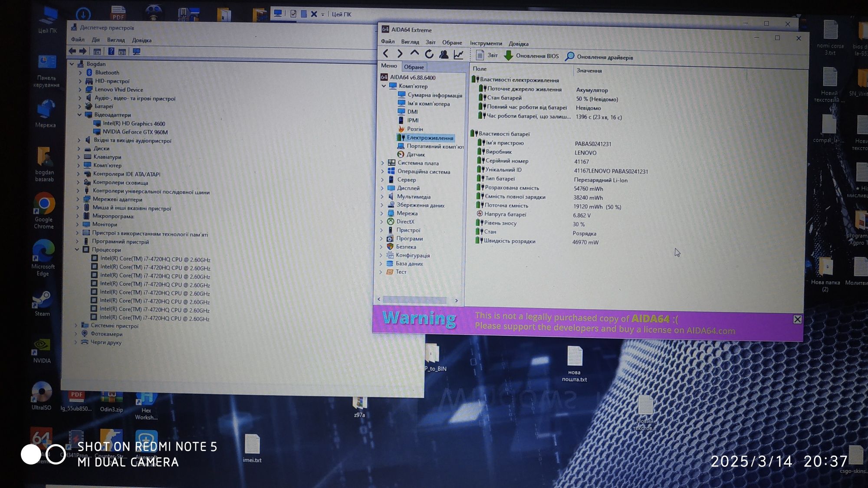Screen dimensions: 868x488
Task: Open Файл menu in AIDA64
Action: pos(388,42)
